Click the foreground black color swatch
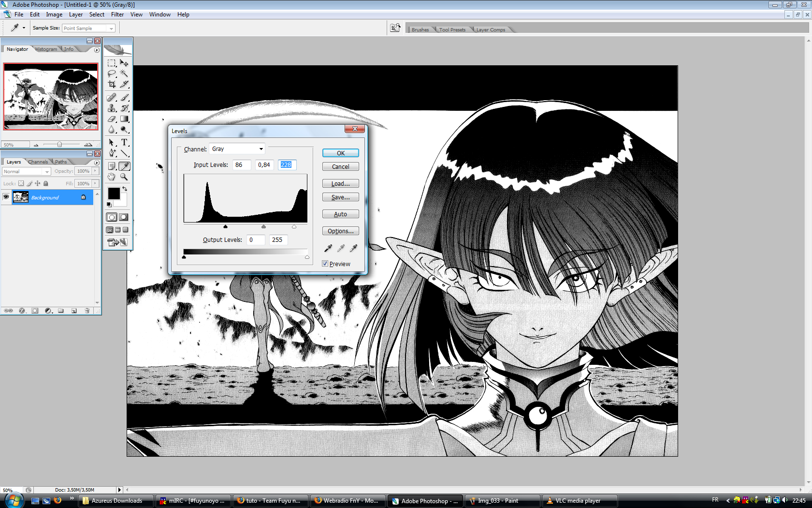Viewport: 812px width, 508px height. tap(114, 194)
